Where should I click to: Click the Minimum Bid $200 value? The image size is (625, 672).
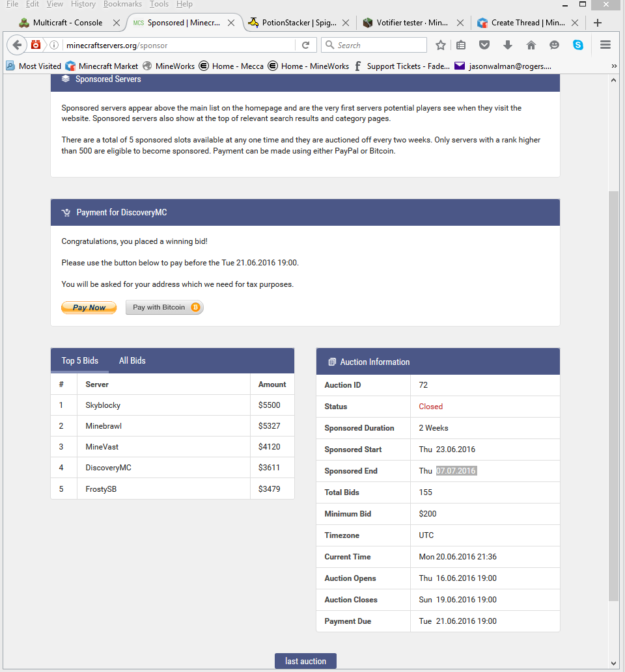(427, 513)
